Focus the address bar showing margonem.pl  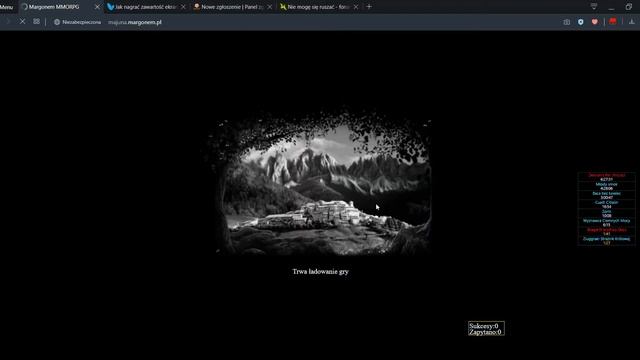click(135, 22)
